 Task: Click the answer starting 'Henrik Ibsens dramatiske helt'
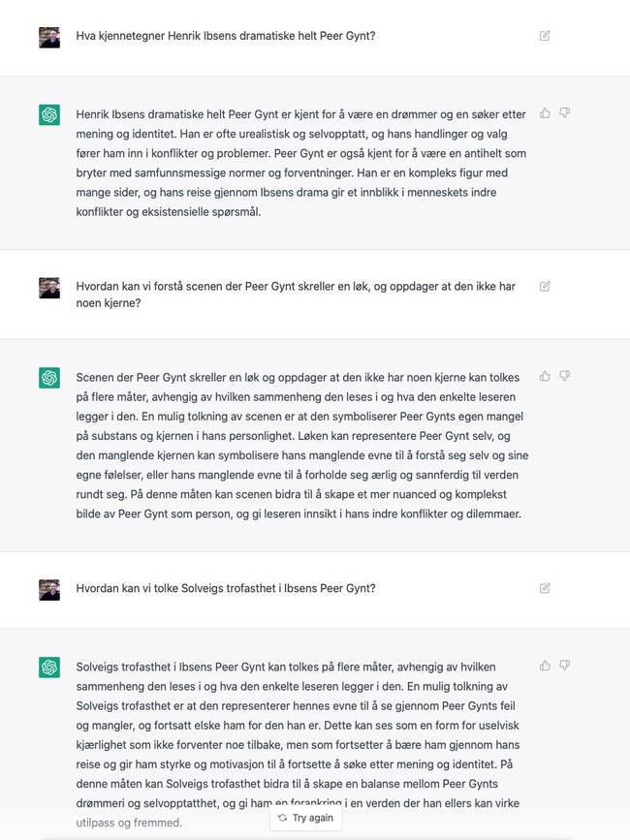tap(301, 163)
